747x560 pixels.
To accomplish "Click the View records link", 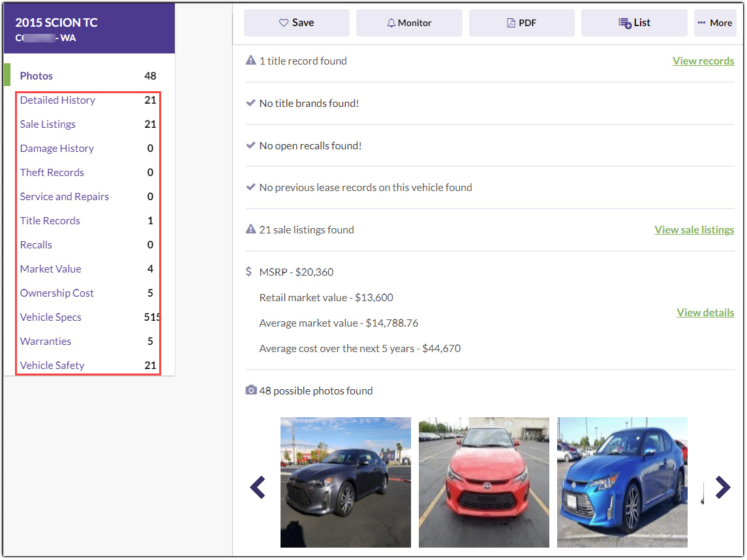I will (x=703, y=61).
